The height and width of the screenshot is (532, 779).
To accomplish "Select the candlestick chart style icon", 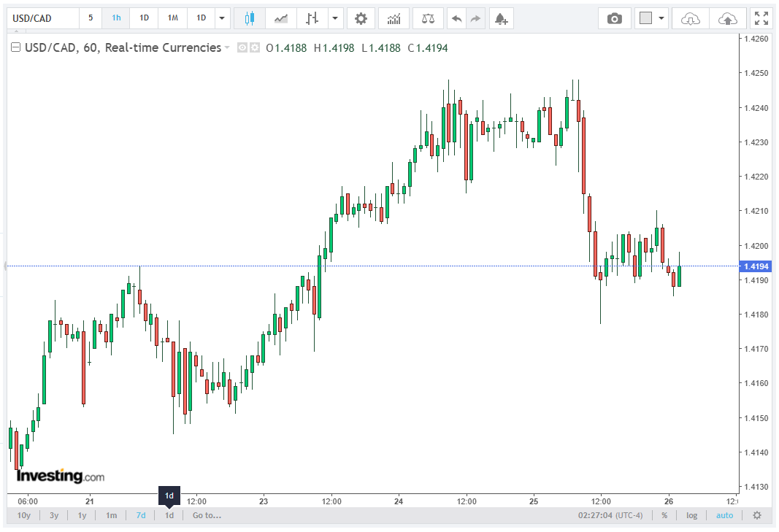I will pos(250,18).
